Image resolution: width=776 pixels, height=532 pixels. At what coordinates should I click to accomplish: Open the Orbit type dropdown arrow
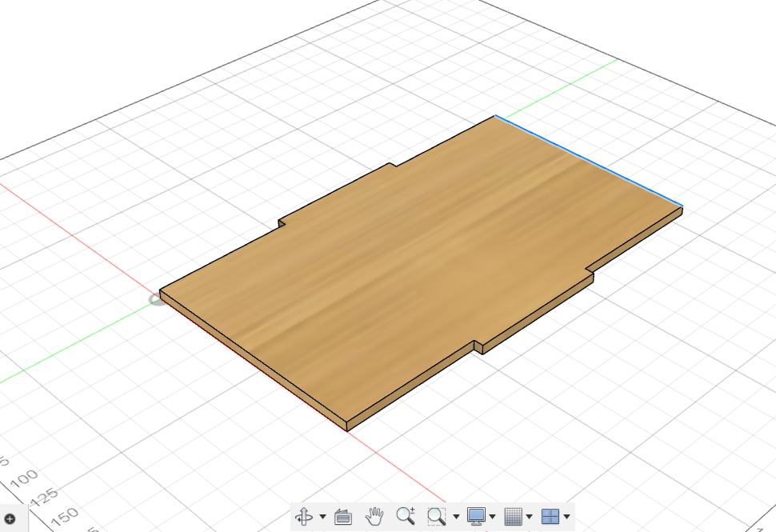[322, 517]
